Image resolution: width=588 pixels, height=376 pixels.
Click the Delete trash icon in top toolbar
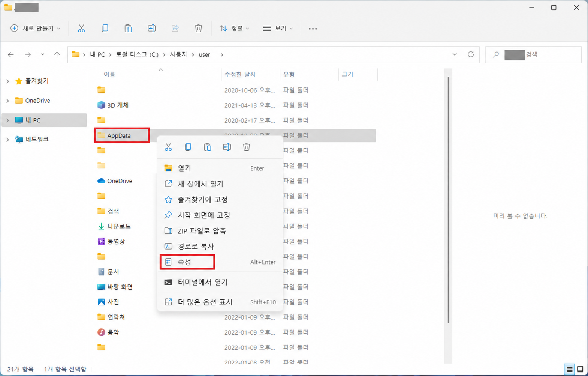[199, 29]
